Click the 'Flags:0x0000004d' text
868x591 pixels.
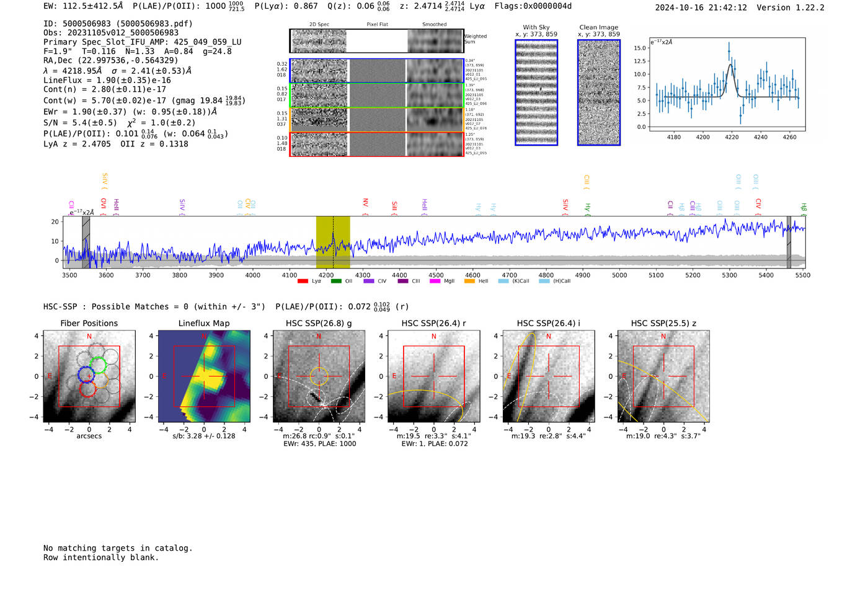(x=533, y=6)
